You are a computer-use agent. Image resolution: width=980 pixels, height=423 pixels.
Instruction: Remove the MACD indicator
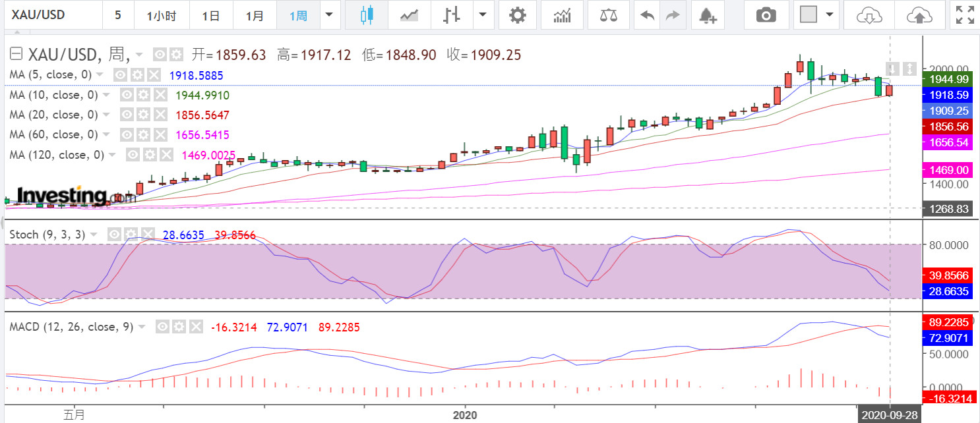tap(196, 327)
